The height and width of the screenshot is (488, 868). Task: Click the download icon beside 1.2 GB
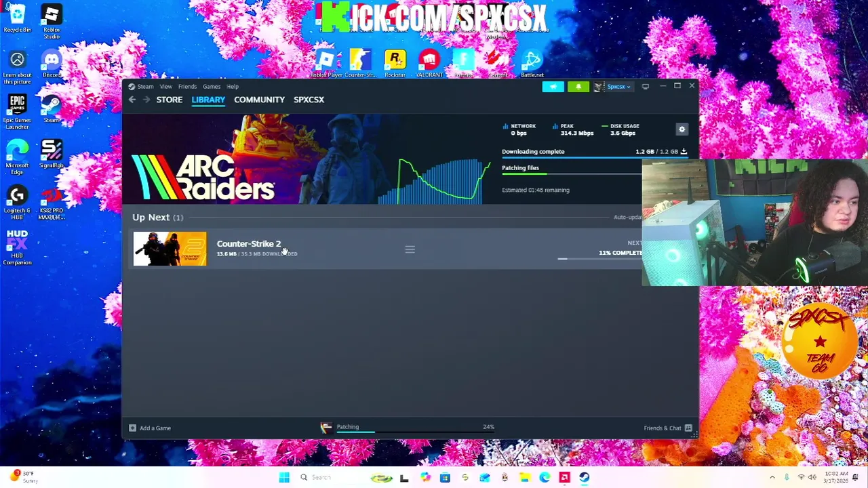[684, 152]
